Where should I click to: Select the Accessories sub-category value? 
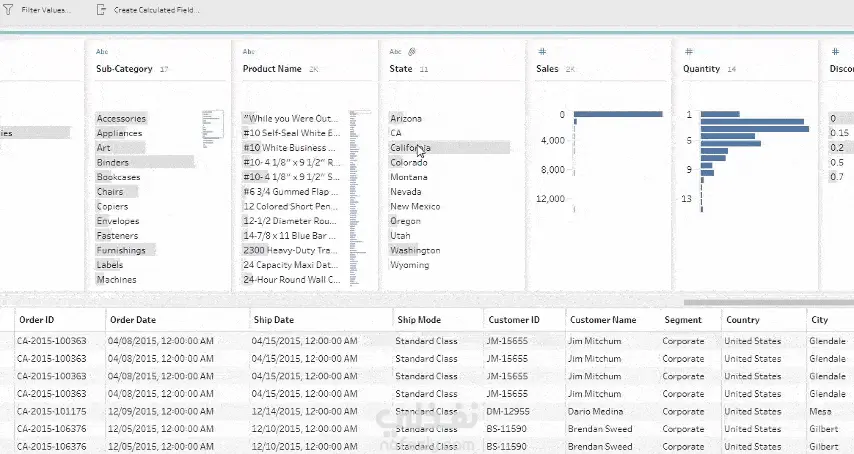pos(121,118)
